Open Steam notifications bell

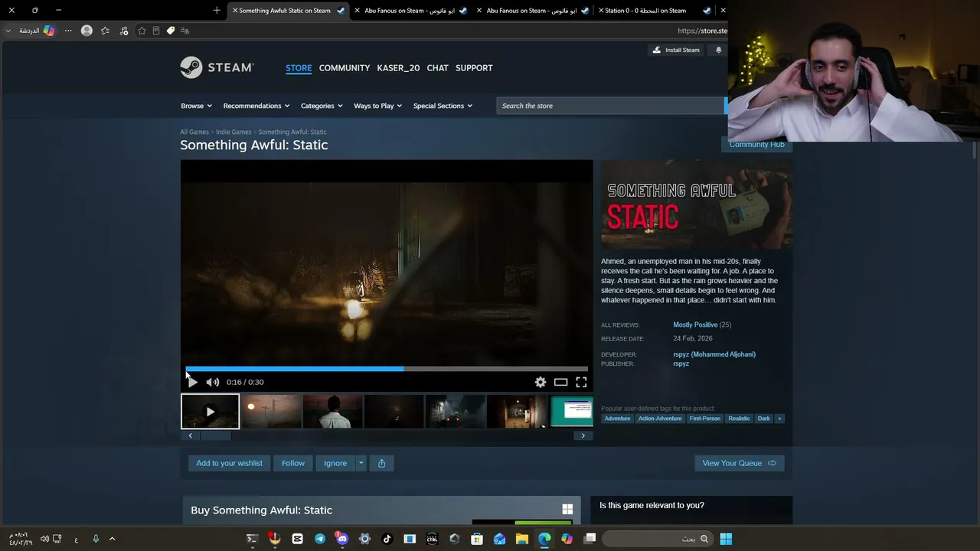point(718,50)
